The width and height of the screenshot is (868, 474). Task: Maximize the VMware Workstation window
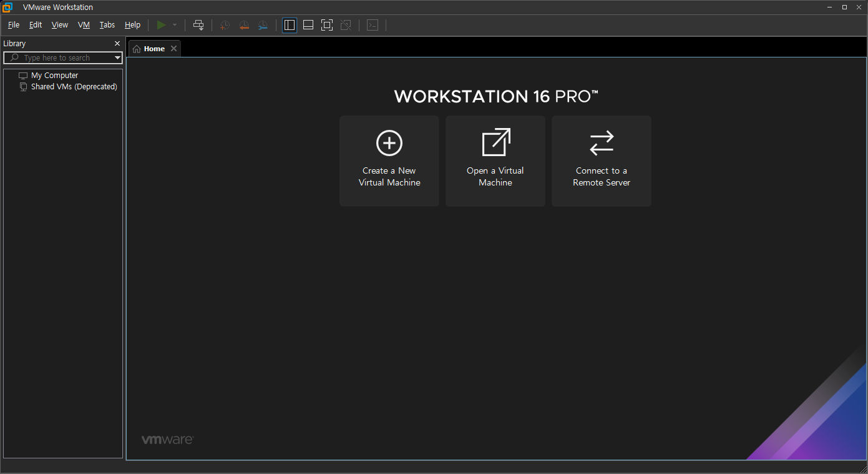pos(844,7)
